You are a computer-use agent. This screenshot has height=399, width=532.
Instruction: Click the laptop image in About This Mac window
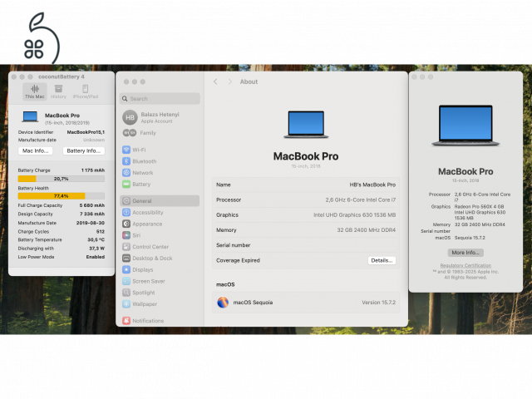tap(465, 126)
